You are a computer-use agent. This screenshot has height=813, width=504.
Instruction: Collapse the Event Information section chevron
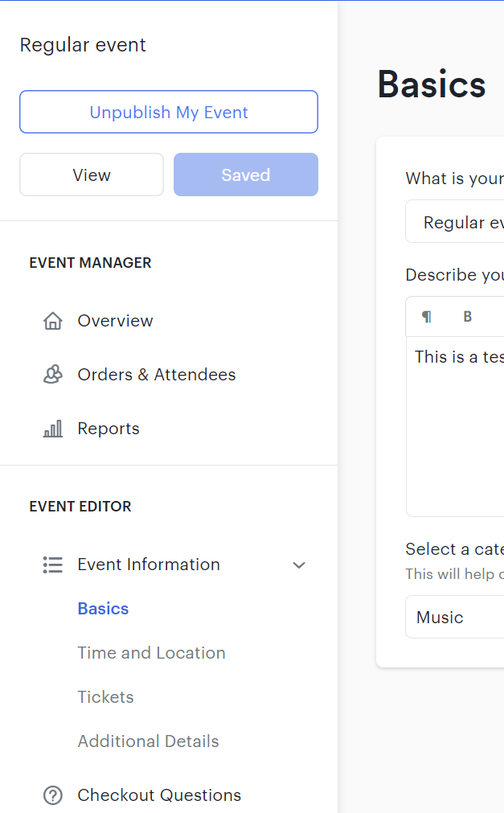[299, 565]
